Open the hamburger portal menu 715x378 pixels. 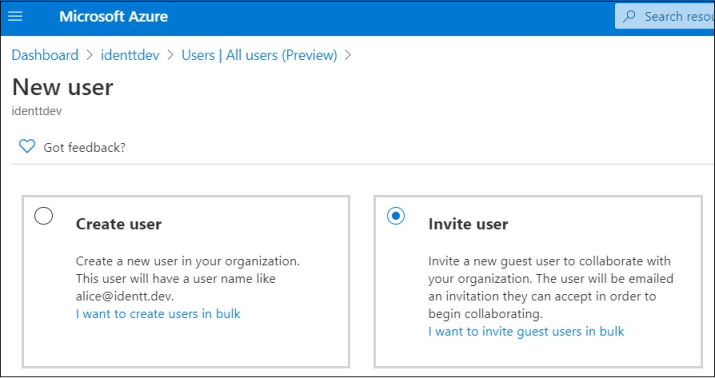click(15, 17)
